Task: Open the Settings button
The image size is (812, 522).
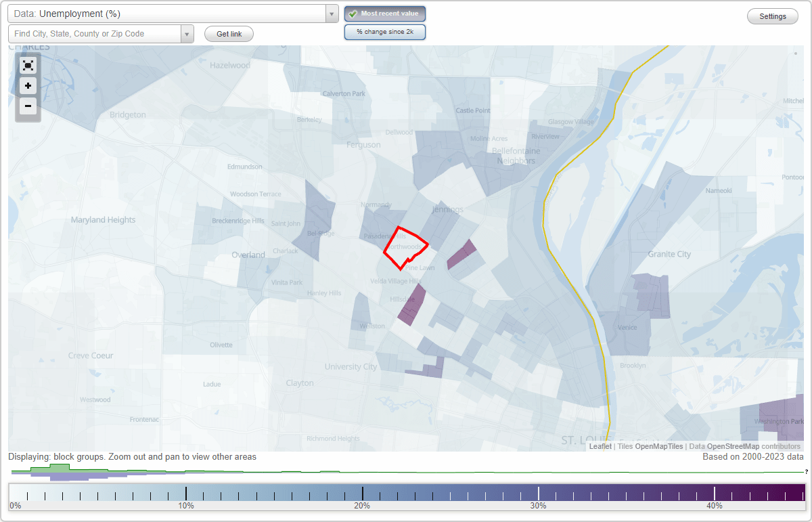Action: pyautogui.click(x=773, y=17)
